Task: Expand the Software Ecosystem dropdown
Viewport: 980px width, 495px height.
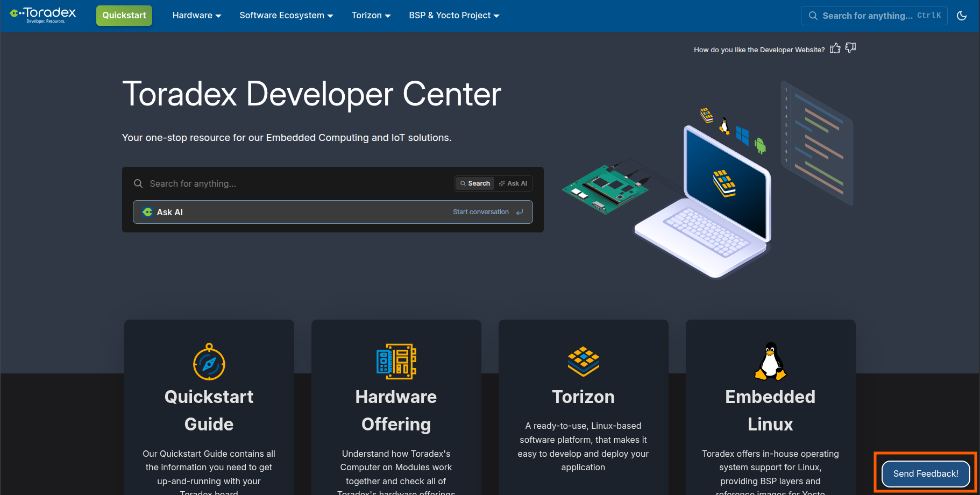Action: point(286,16)
